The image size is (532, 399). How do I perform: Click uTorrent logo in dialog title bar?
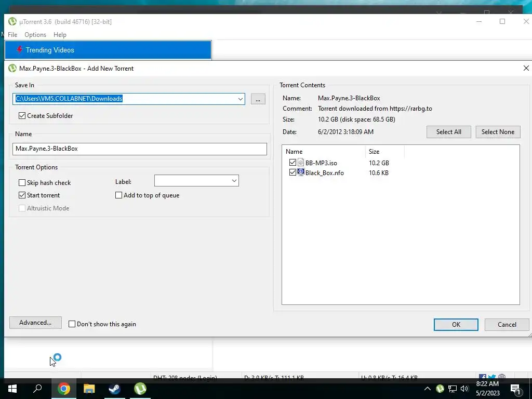click(x=12, y=68)
